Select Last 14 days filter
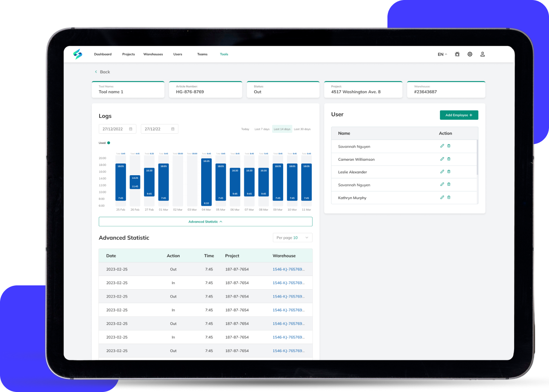Image resolution: width=549 pixels, height=392 pixels. [282, 129]
